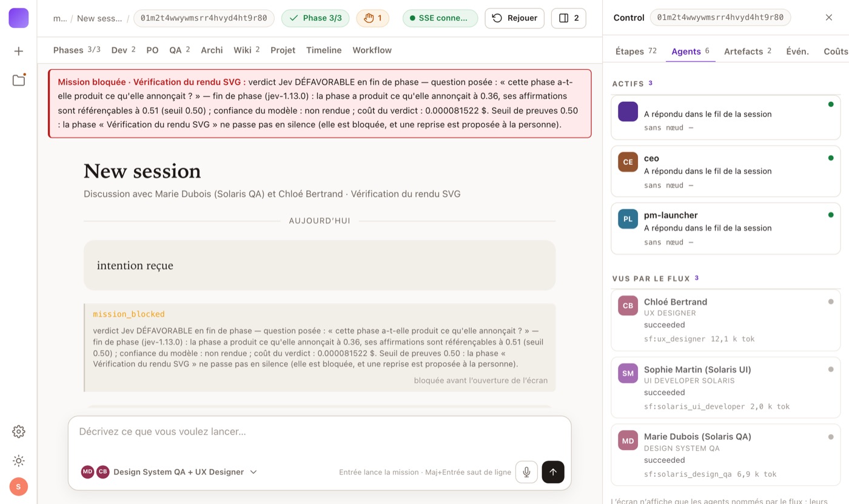Open settings gear in sidebar

point(18,432)
